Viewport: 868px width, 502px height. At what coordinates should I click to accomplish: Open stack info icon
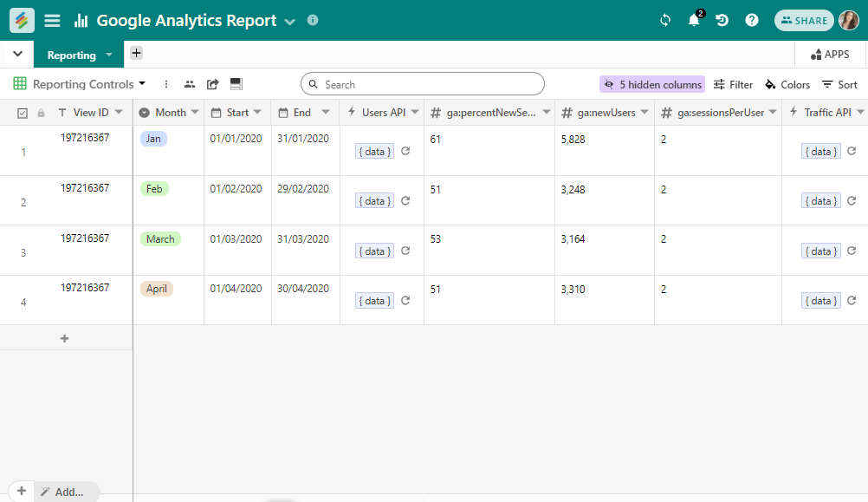(x=313, y=20)
